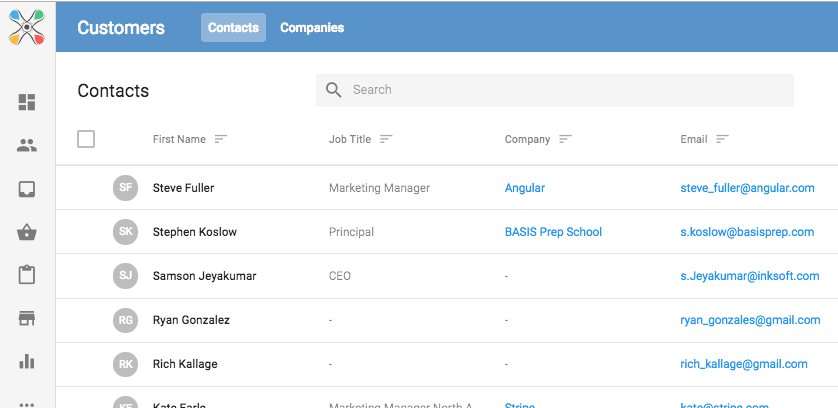
Task: Open the shopping basket icon in sidebar
Action: [x=27, y=232]
